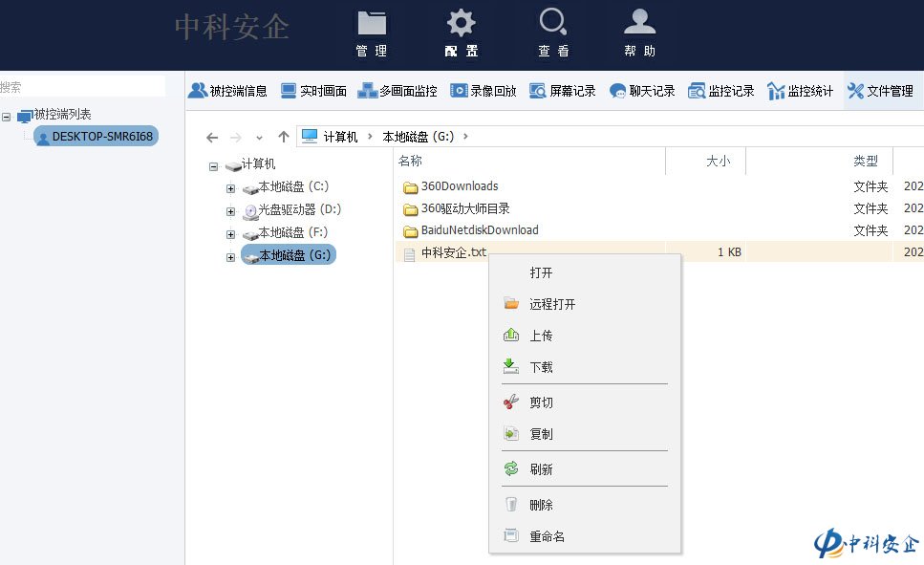Open the 配置 gear icon
Screen dimensions: 924x565
click(x=461, y=24)
